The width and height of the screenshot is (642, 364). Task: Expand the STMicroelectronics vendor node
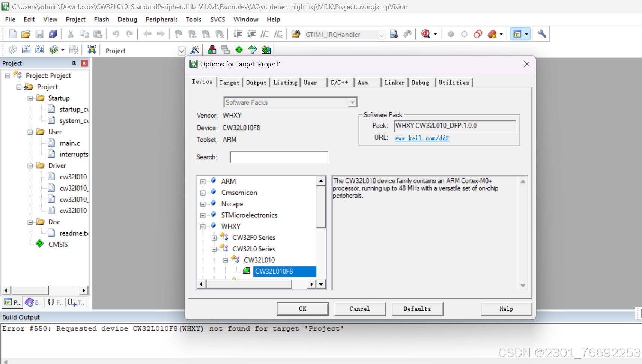[203, 215]
